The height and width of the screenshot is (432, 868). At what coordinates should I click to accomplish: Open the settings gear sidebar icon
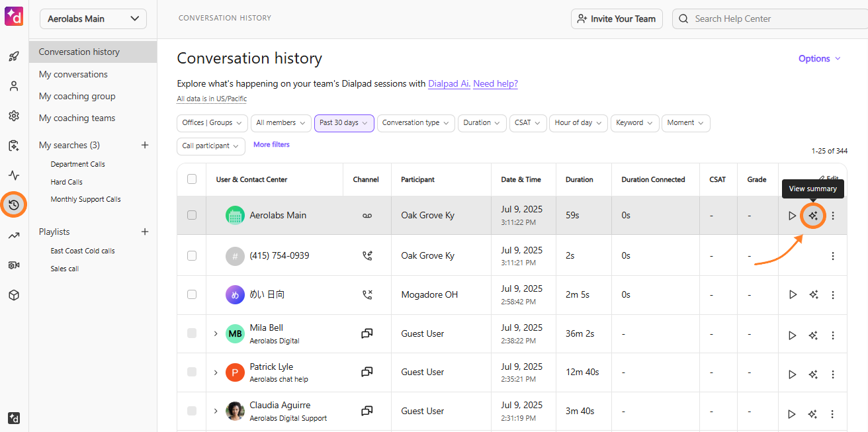click(14, 116)
